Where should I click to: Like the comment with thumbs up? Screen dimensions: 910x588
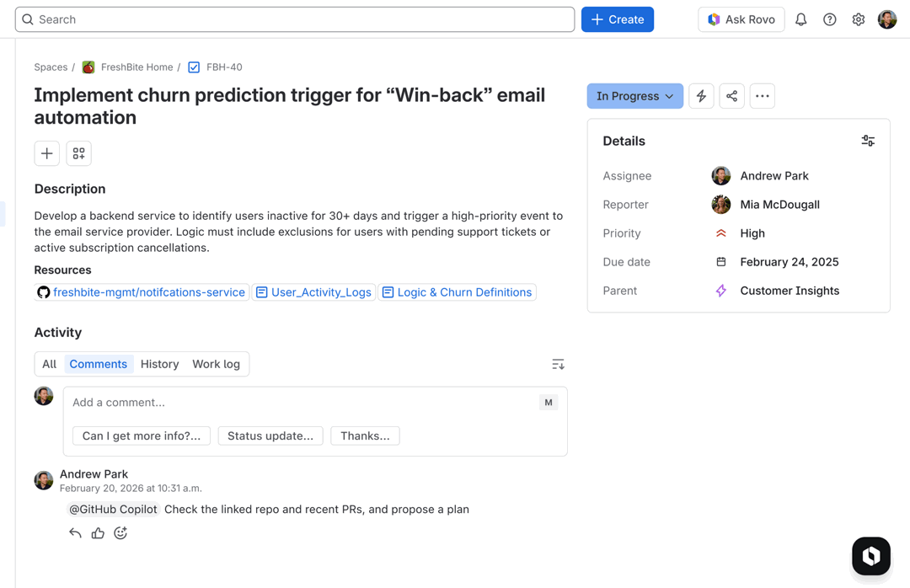[x=98, y=533]
